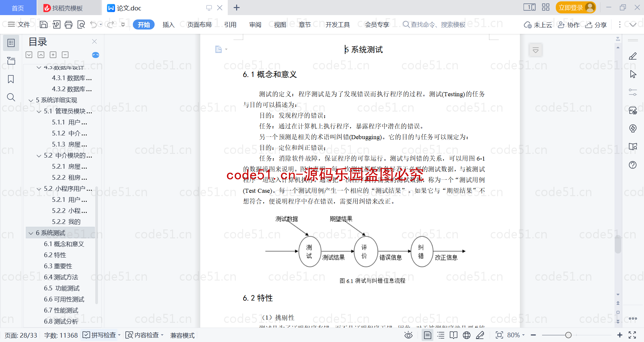Open the 审阅 ribbon tab

[x=255, y=24]
